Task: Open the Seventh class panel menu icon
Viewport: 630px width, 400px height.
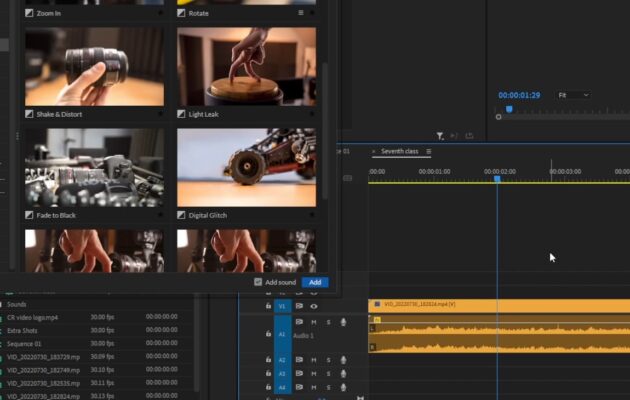Action: tap(428, 151)
